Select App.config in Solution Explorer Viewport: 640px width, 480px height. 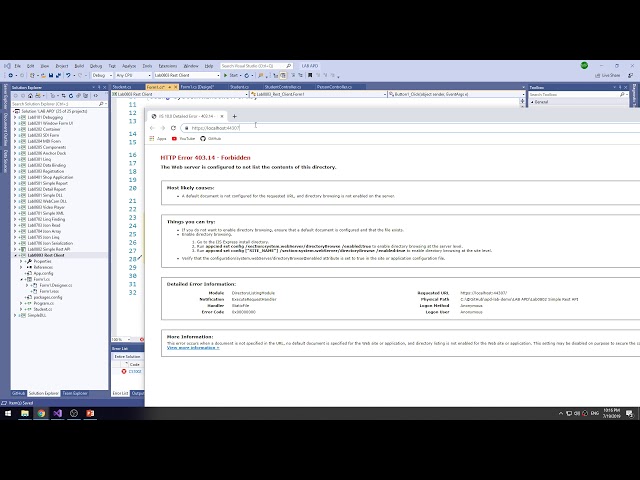pyautogui.click(x=43, y=273)
